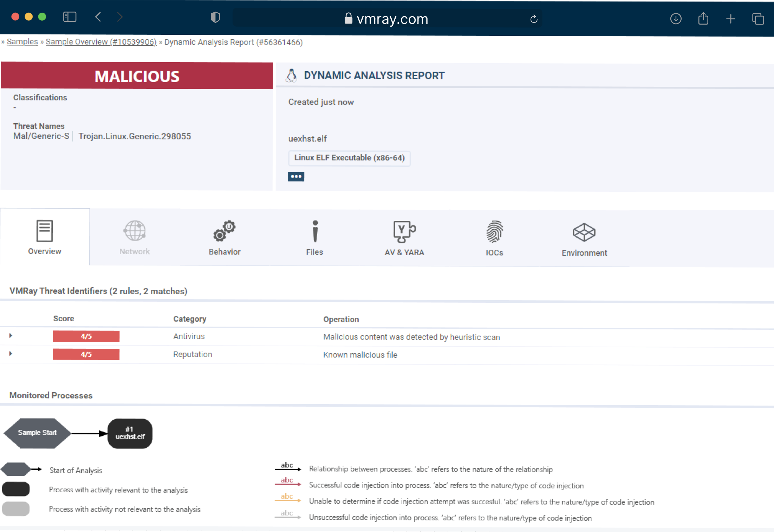Click the gray not-relevant process legend swatch
The image size is (774, 532).
(x=16, y=508)
